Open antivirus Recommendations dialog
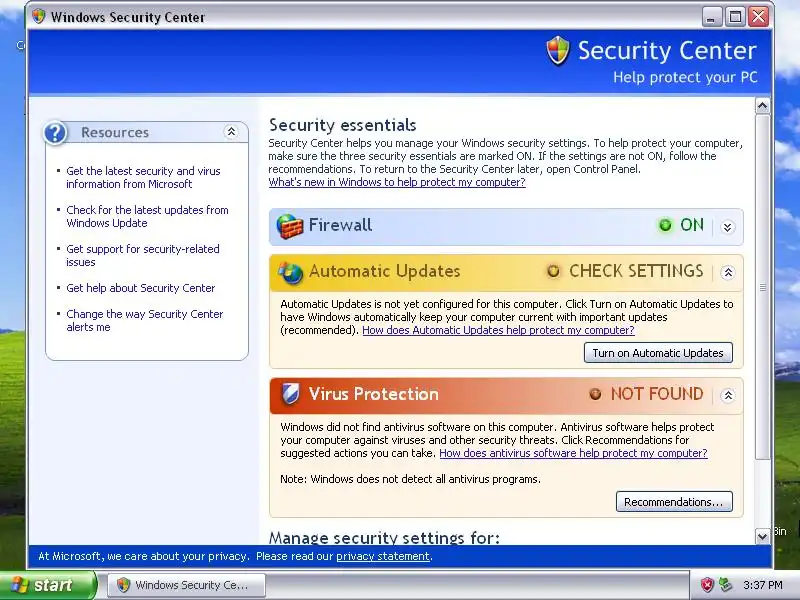Image resolution: width=800 pixels, height=600 pixels. [674, 502]
